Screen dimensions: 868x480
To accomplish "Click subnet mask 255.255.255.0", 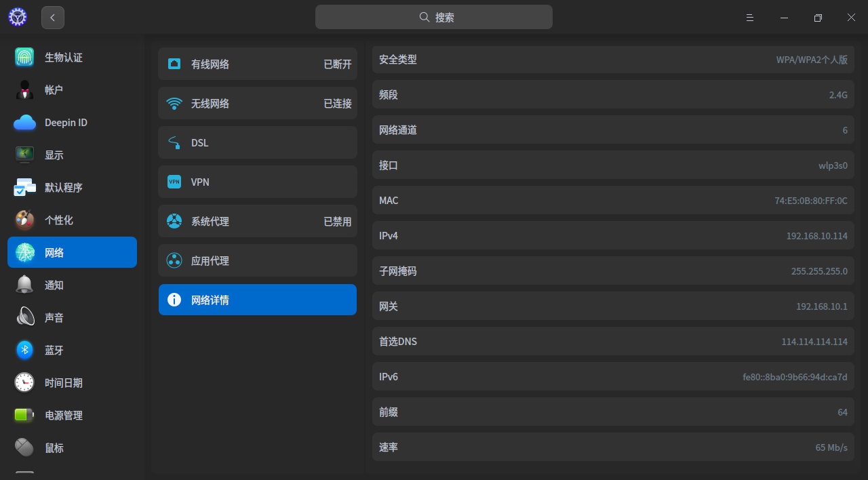I will 819,271.
